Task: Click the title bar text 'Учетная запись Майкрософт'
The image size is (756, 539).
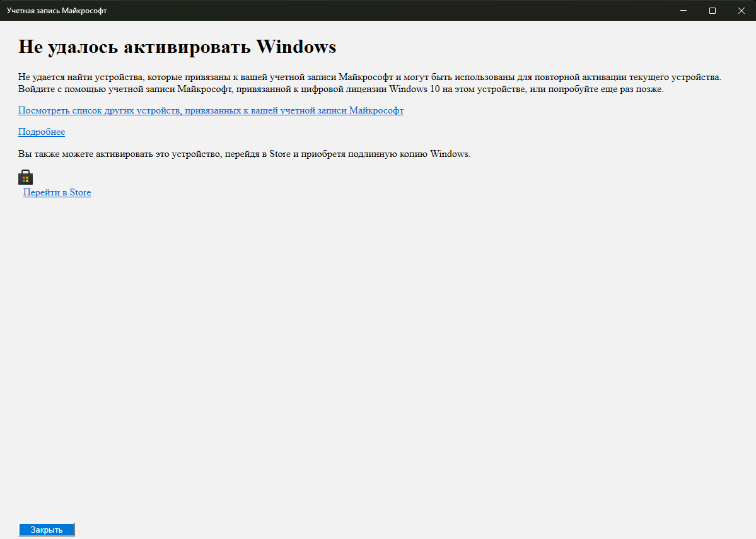Action: click(57, 11)
